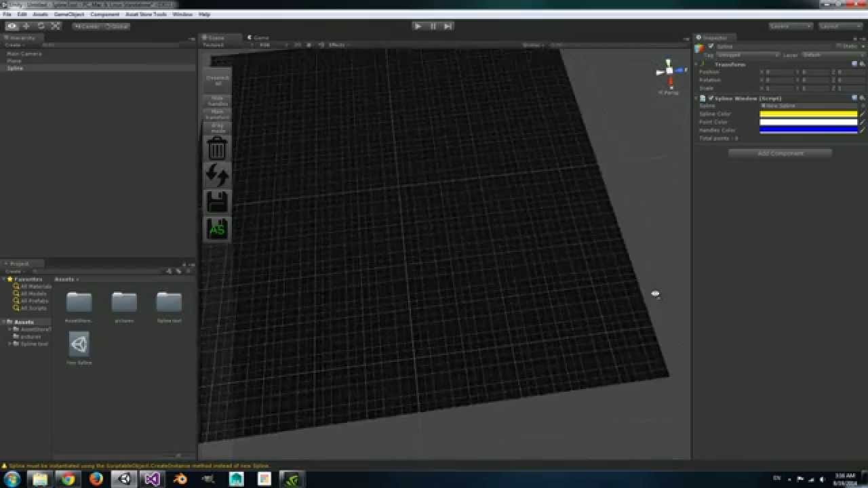The height and width of the screenshot is (488, 868).
Task: Click the circular arrows refresh icon
Action: (x=217, y=175)
